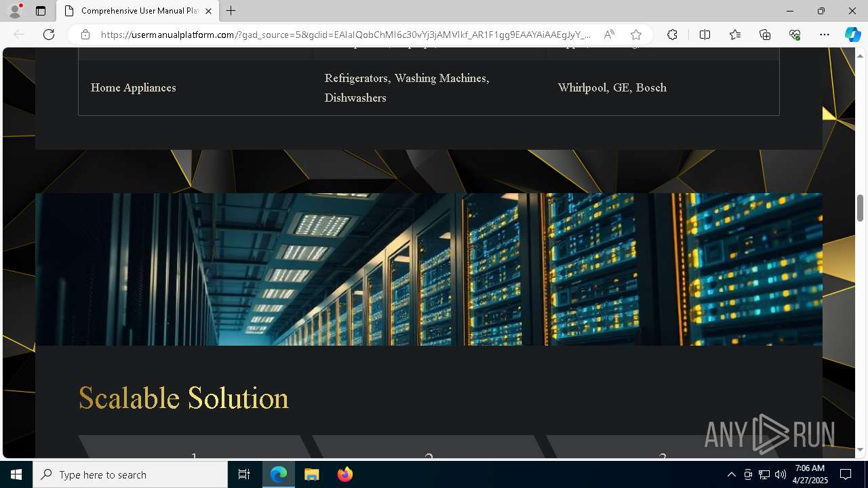This screenshot has height=488, width=868.
Task: Open the Extensions puzzle icon
Action: 672,35
